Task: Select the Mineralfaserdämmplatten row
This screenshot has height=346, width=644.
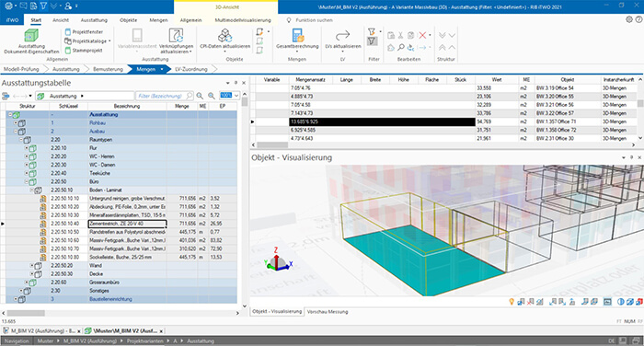Action: coord(121,215)
